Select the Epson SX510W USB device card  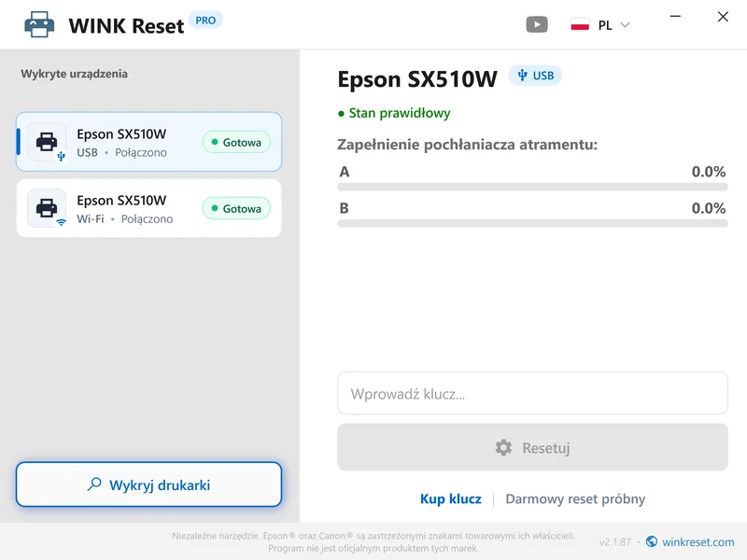[x=149, y=142]
